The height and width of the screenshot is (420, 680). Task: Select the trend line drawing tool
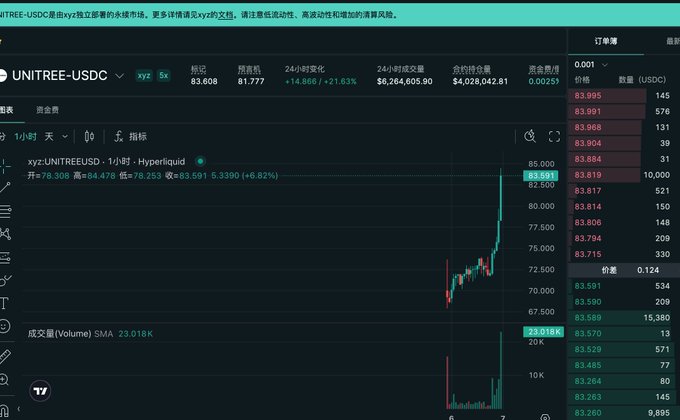(x=5, y=187)
